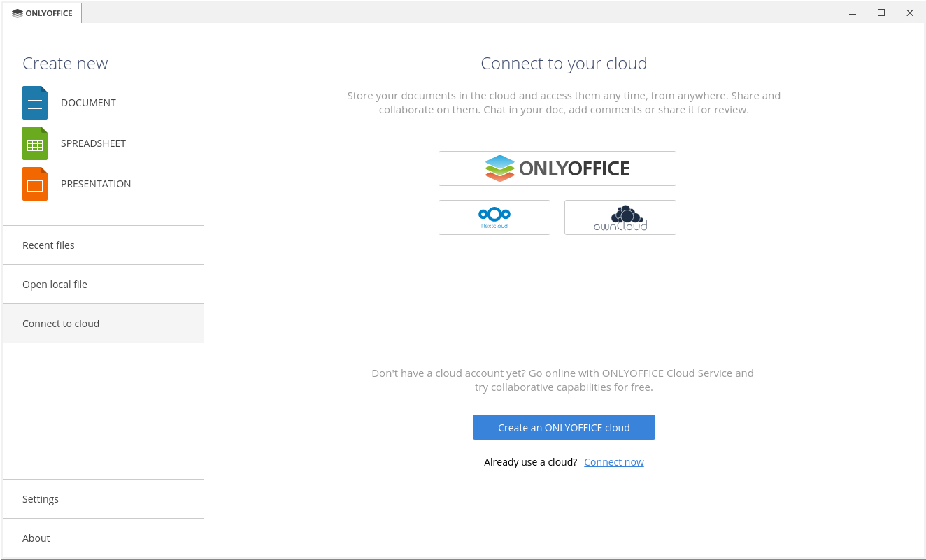Close the ONLYOFFICE window
Screen dimensions: 926x560
pos(910,13)
